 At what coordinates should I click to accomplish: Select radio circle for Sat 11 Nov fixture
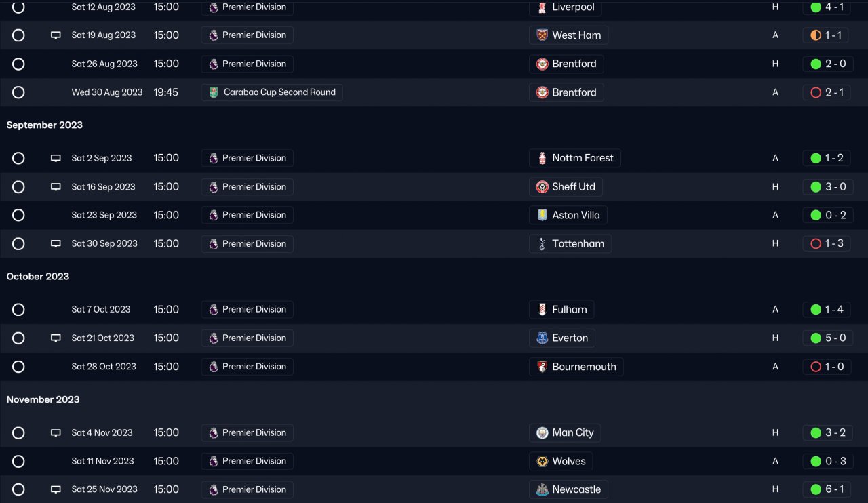pyautogui.click(x=18, y=461)
